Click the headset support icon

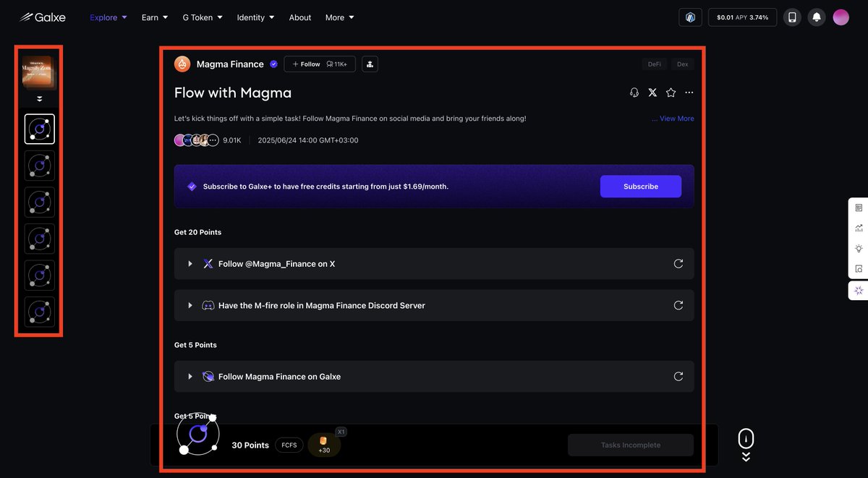[634, 93]
